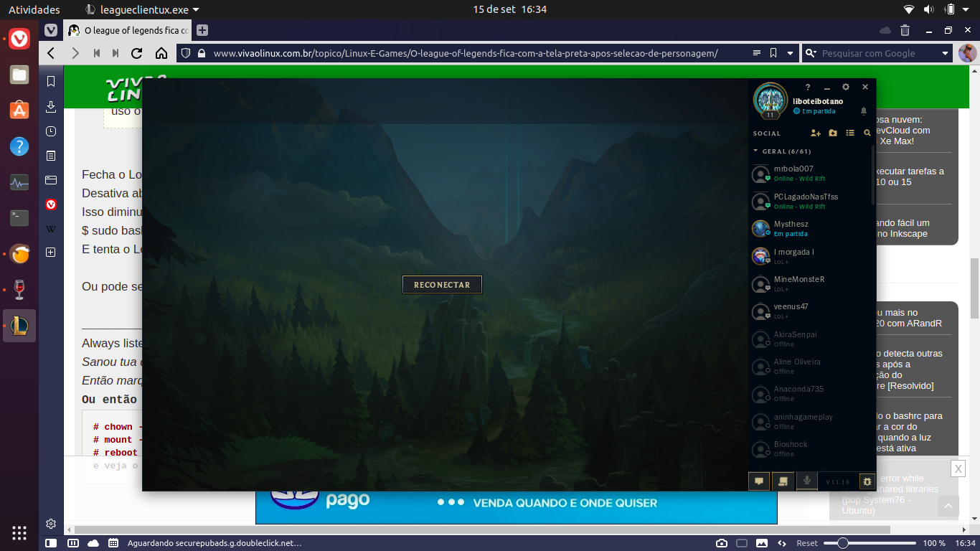Select friend PCLagadoNasTfss
Image resolution: width=980 pixels, height=551 pixels.
click(811, 202)
